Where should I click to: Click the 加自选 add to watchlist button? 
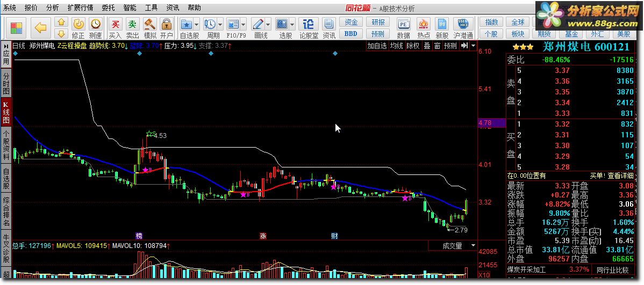(x=377, y=46)
